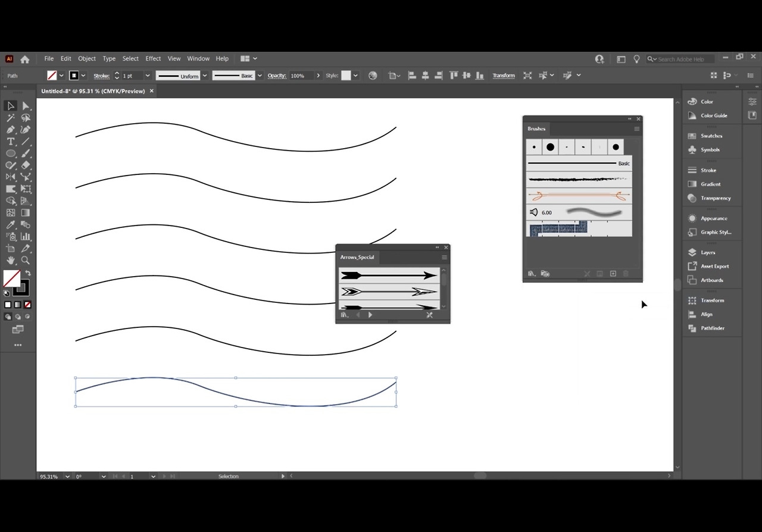
Task: Select the Line Segment tool
Action: pyautogui.click(x=26, y=142)
